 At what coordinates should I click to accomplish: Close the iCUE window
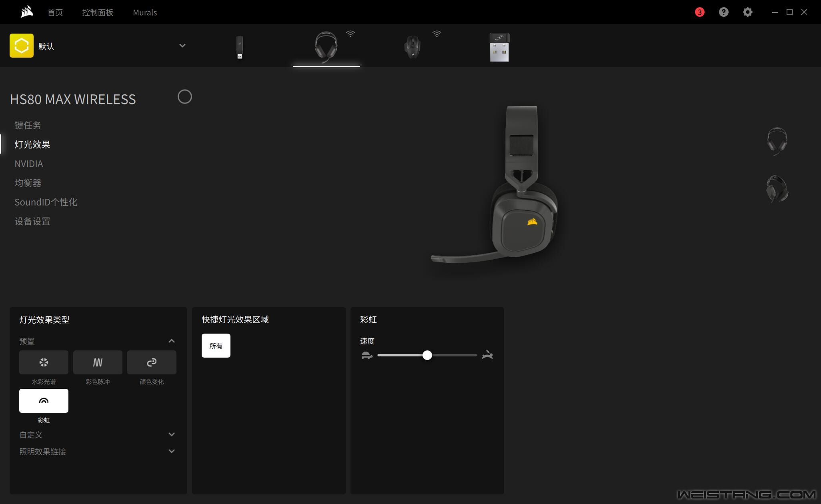pyautogui.click(x=804, y=12)
